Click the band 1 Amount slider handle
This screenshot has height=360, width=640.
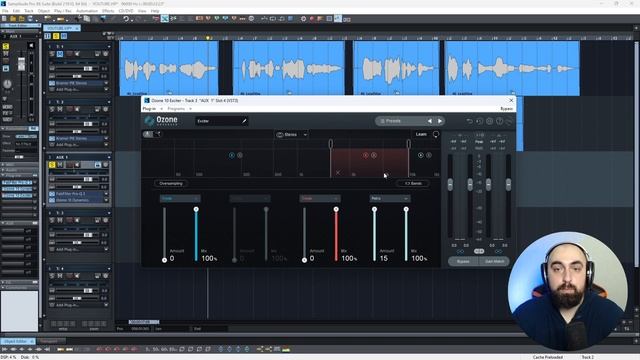164,260
